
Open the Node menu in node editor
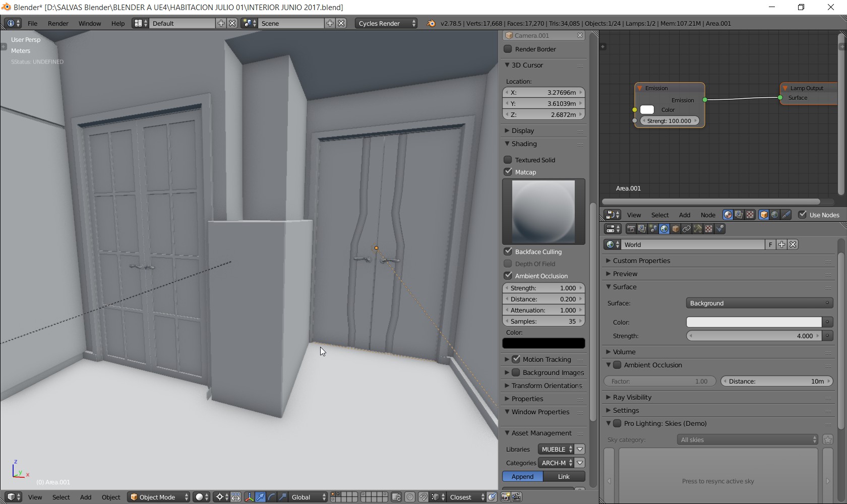[708, 215]
